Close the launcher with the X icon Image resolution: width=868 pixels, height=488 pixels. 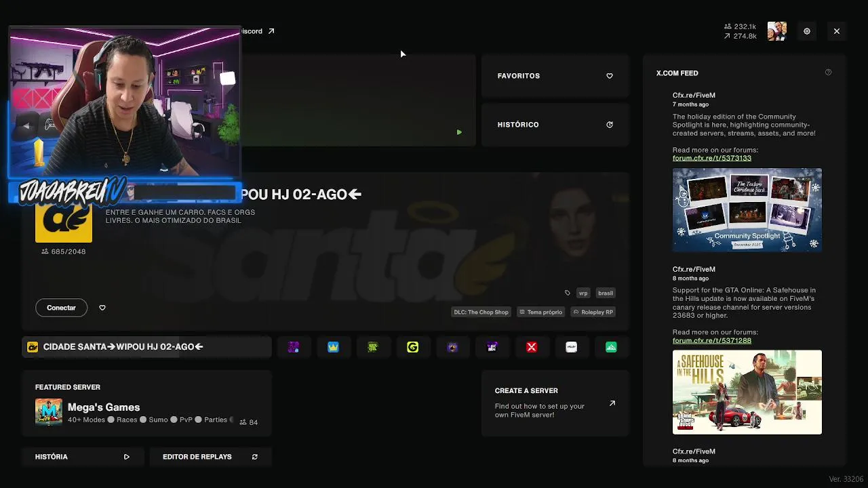pos(837,31)
